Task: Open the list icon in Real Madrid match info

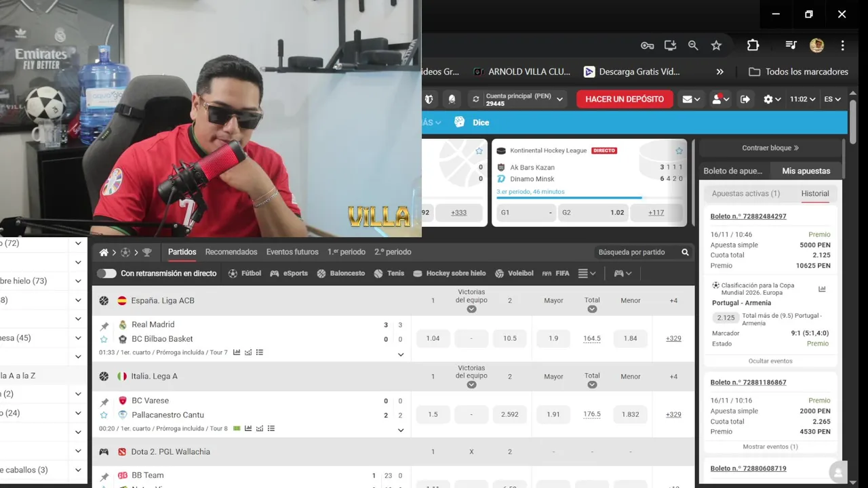Action: tap(260, 352)
